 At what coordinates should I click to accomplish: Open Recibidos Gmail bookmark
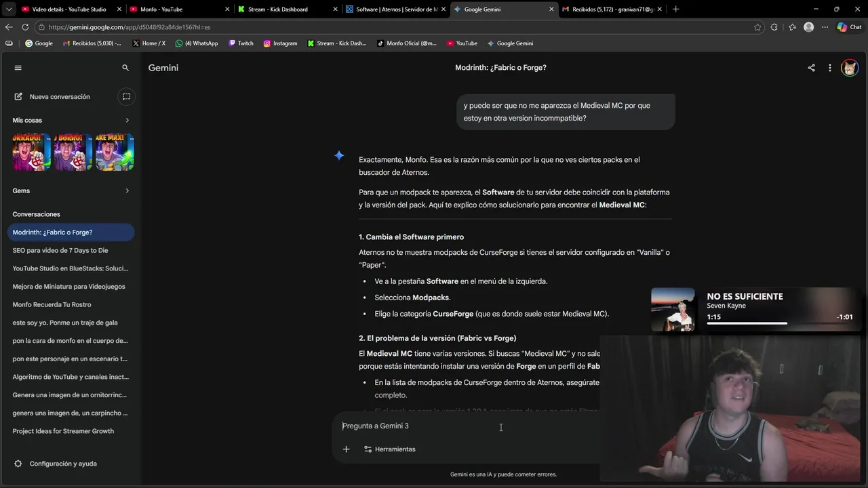pyautogui.click(x=92, y=43)
